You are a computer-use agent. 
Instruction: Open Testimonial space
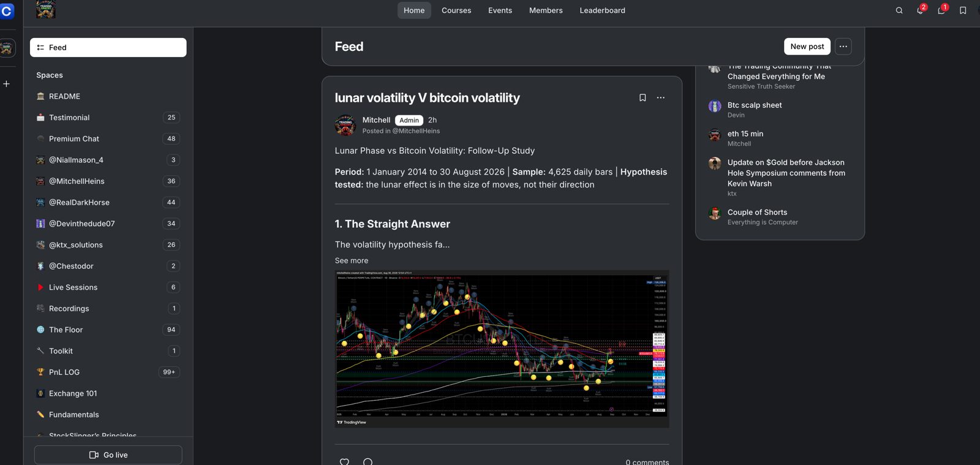pyautogui.click(x=108, y=118)
